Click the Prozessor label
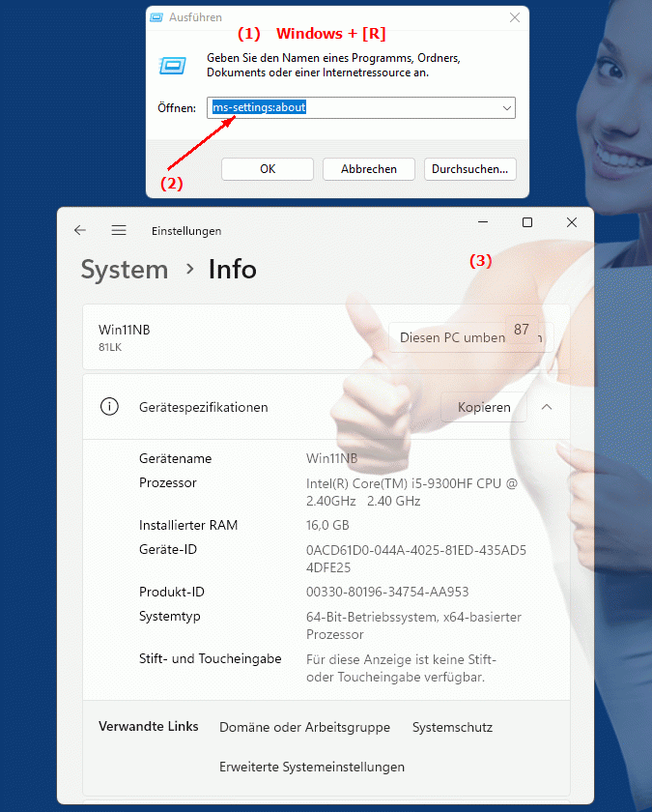This screenshot has width=652, height=812. (168, 483)
